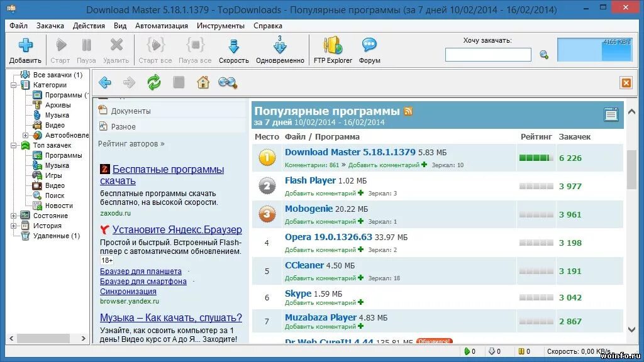Open the Mobogenie program link
Screen dimensions: 644x362
pos(308,209)
